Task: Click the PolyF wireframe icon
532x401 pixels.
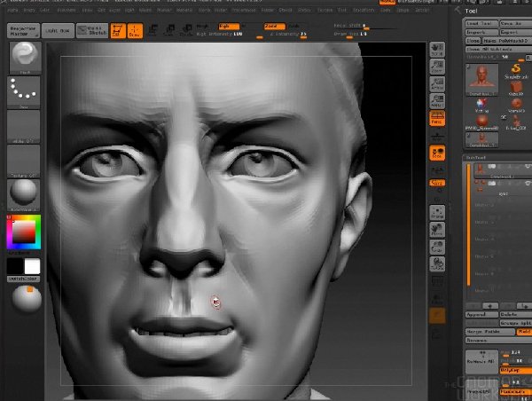Action: pos(437,281)
